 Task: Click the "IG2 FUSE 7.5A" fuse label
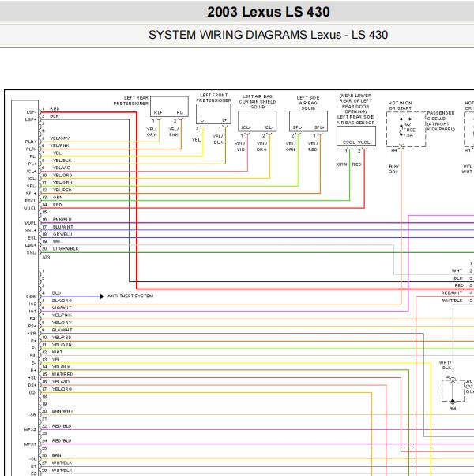click(x=408, y=130)
